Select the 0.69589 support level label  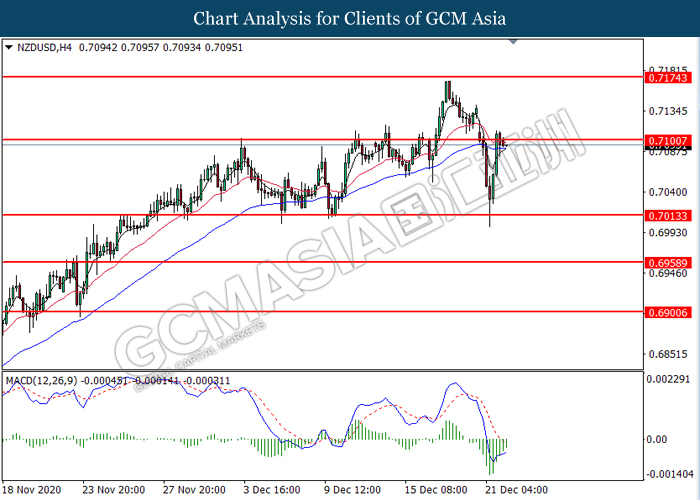click(x=668, y=263)
